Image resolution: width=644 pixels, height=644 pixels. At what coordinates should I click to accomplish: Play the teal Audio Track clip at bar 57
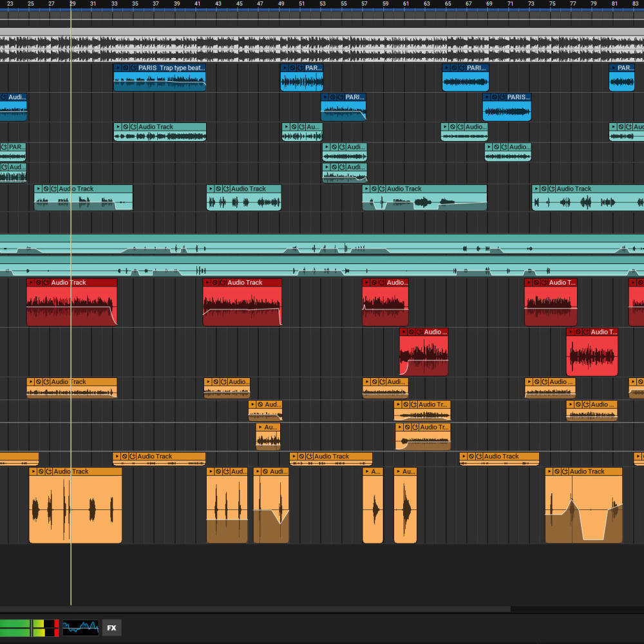point(366,189)
